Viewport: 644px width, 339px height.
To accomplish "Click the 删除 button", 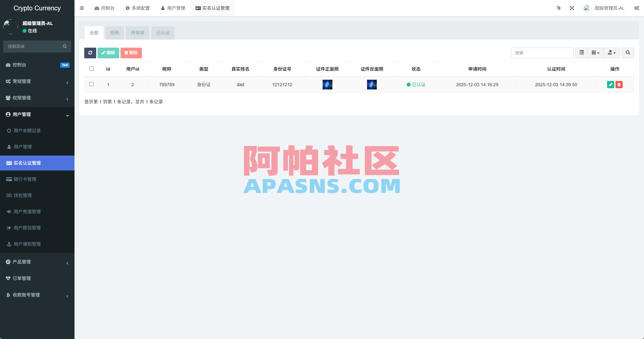I will [x=131, y=53].
